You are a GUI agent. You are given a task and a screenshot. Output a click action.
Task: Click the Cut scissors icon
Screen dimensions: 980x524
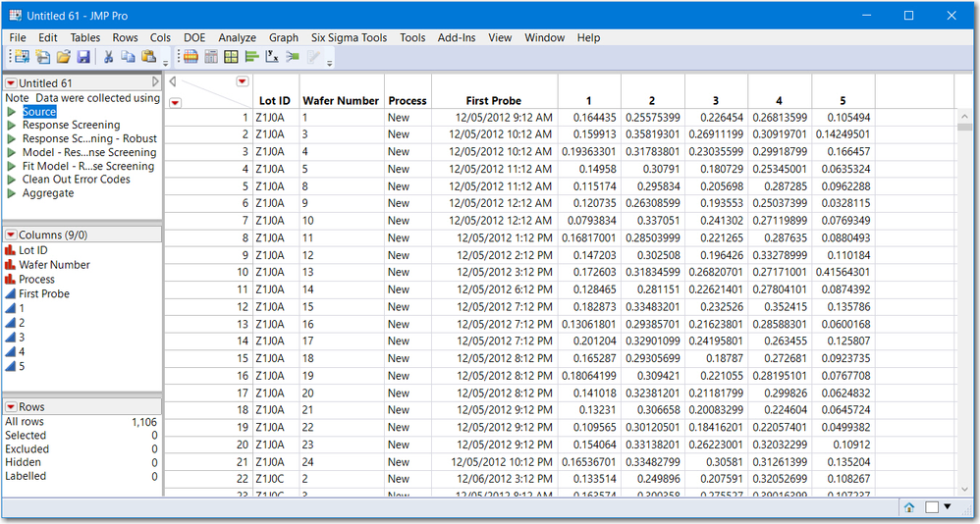tap(109, 58)
